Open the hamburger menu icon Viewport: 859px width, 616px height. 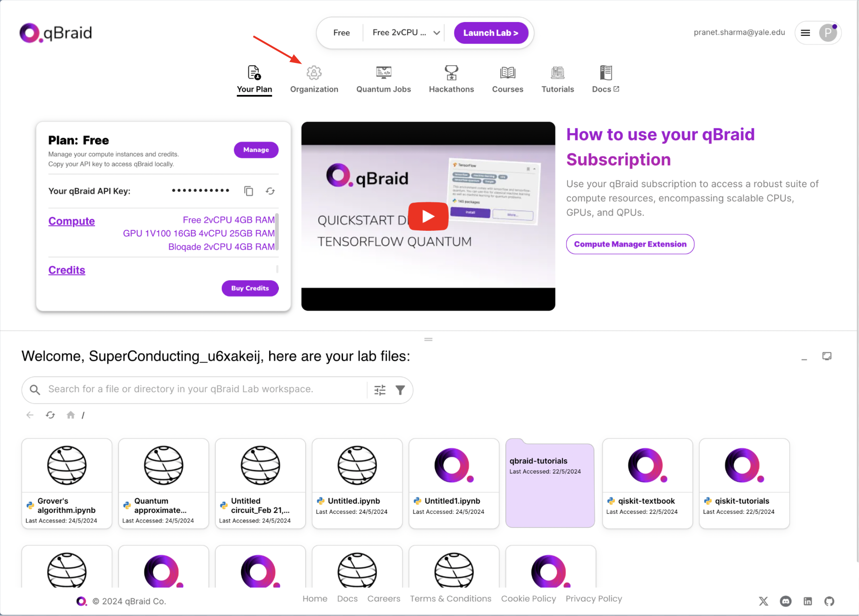(x=805, y=33)
